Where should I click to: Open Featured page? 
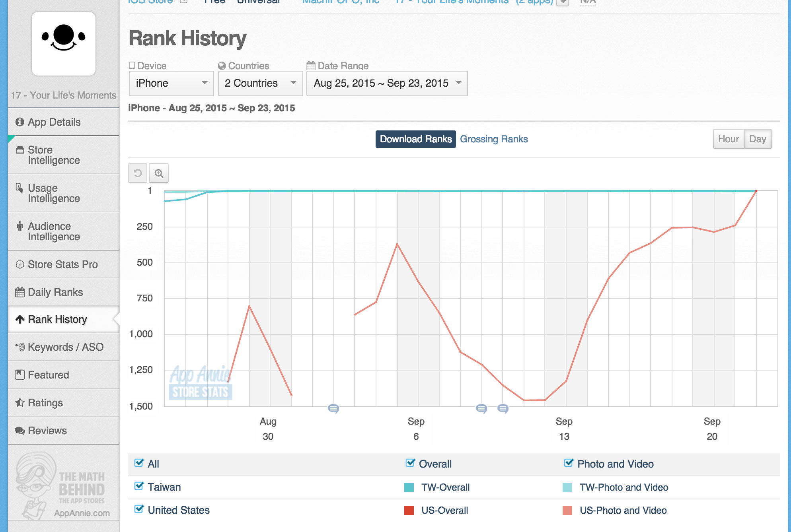(x=64, y=375)
